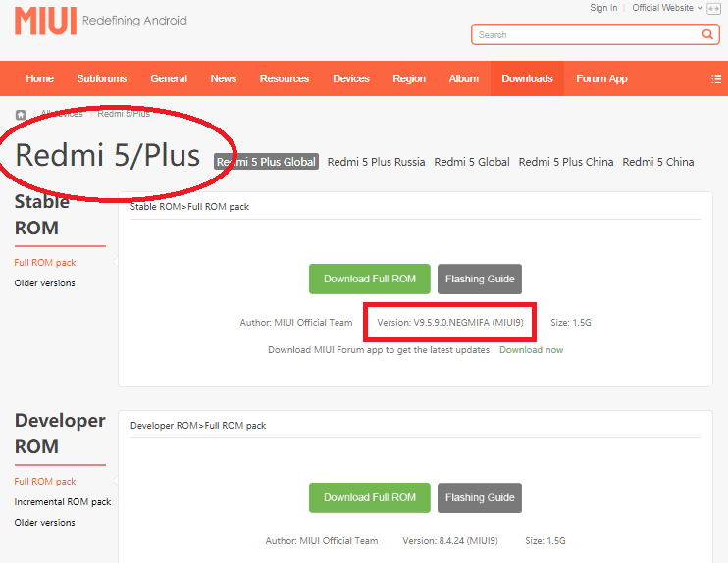728x563 pixels.
Task: Open the General menu item
Action: point(169,78)
